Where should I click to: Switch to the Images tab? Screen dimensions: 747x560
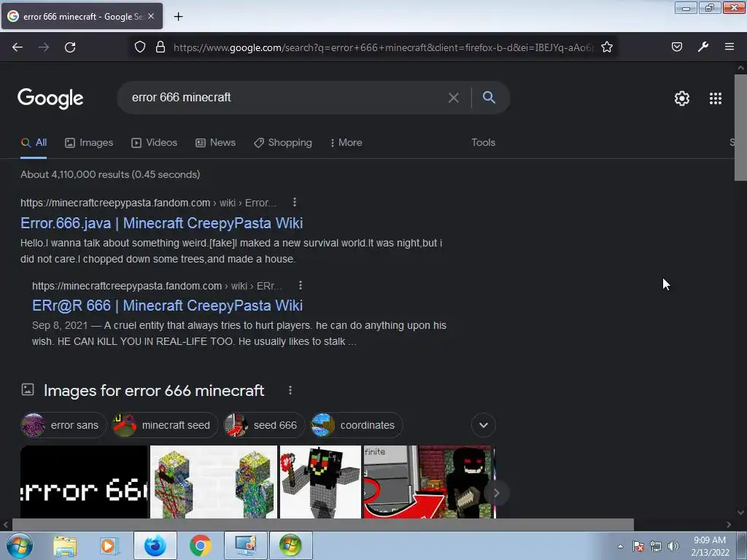click(x=89, y=142)
